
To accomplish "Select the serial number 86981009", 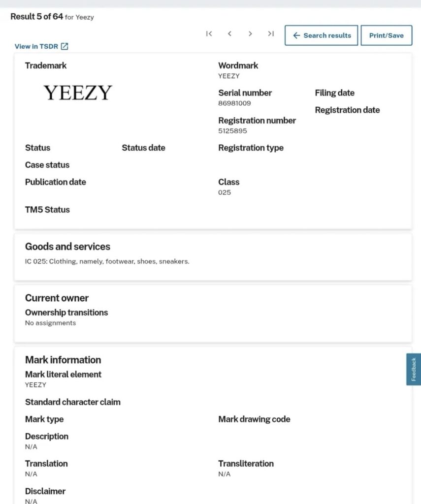I will tap(234, 103).
